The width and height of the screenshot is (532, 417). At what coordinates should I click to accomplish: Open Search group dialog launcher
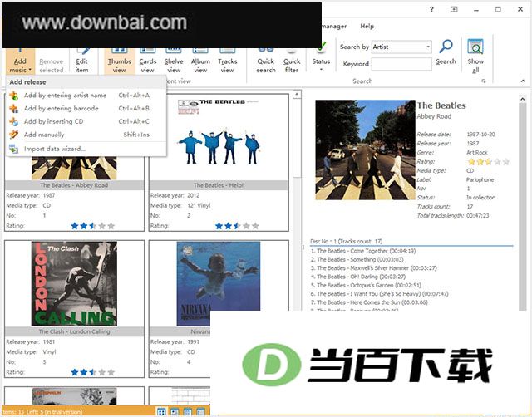(484, 81)
